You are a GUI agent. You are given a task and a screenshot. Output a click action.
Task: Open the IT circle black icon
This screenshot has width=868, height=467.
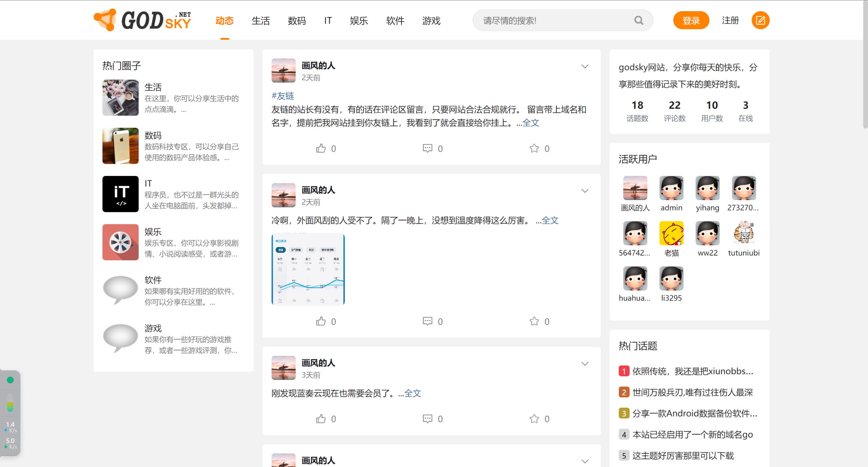point(120,194)
